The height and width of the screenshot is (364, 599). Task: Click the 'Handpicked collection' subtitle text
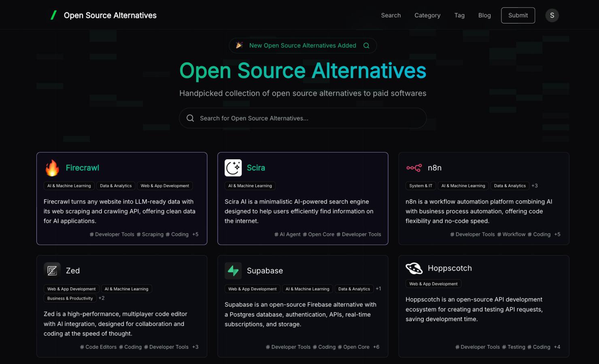pos(303,93)
